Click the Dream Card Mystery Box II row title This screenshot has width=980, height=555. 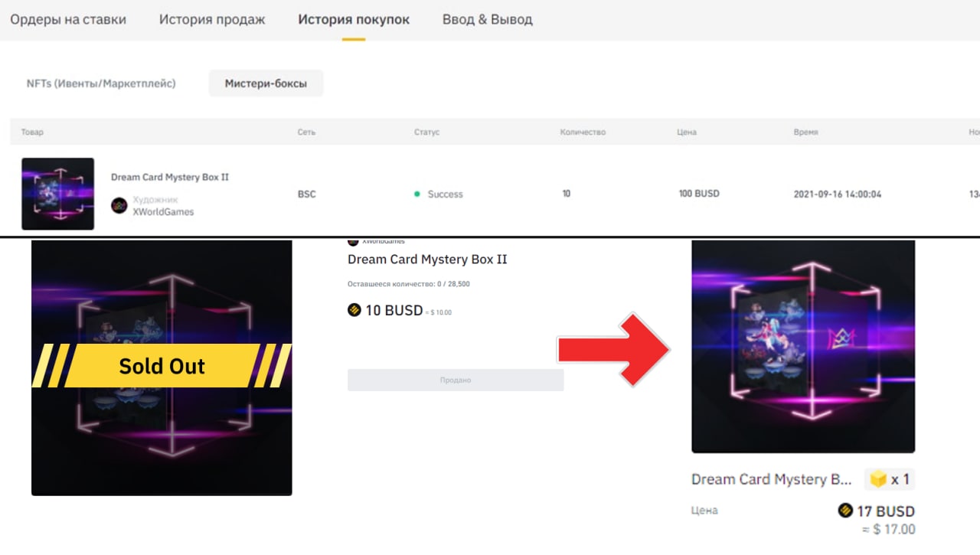pos(169,177)
